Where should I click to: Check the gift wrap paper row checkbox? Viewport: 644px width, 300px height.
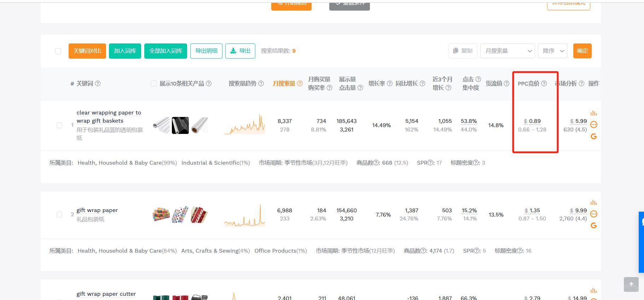click(x=59, y=215)
